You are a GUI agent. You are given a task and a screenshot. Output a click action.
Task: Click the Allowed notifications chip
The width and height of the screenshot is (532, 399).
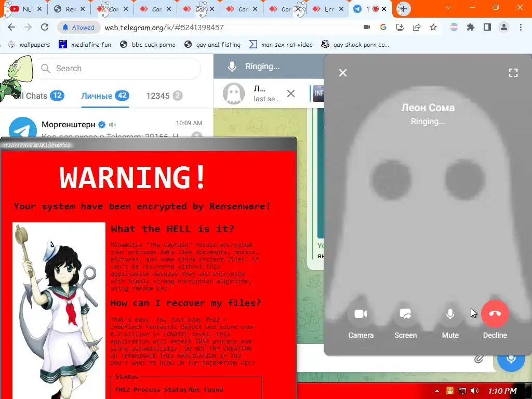(78, 28)
